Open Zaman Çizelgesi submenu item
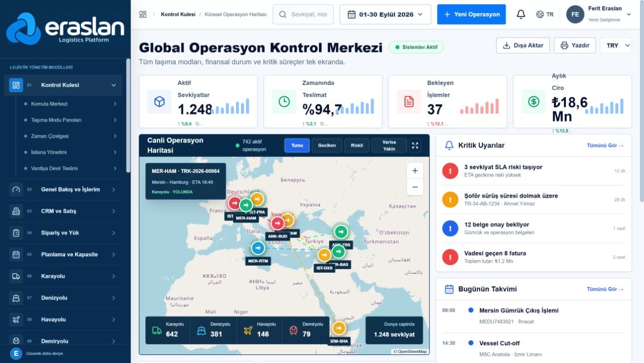 click(x=70, y=136)
